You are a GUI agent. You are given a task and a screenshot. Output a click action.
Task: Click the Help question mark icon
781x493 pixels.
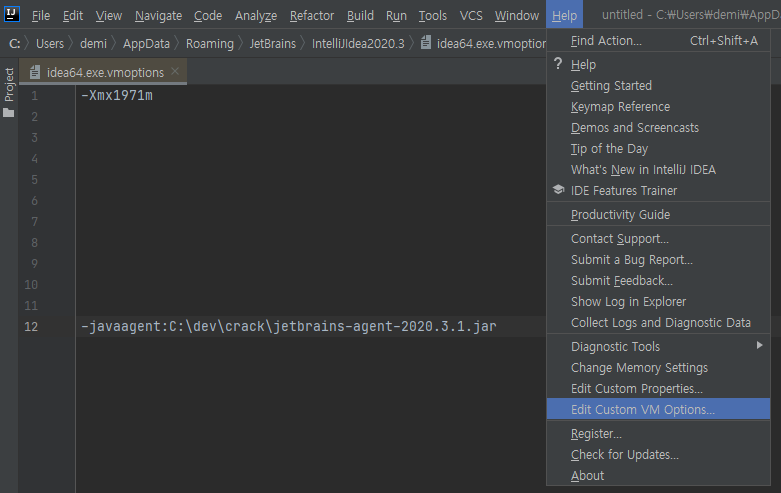click(558, 64)
